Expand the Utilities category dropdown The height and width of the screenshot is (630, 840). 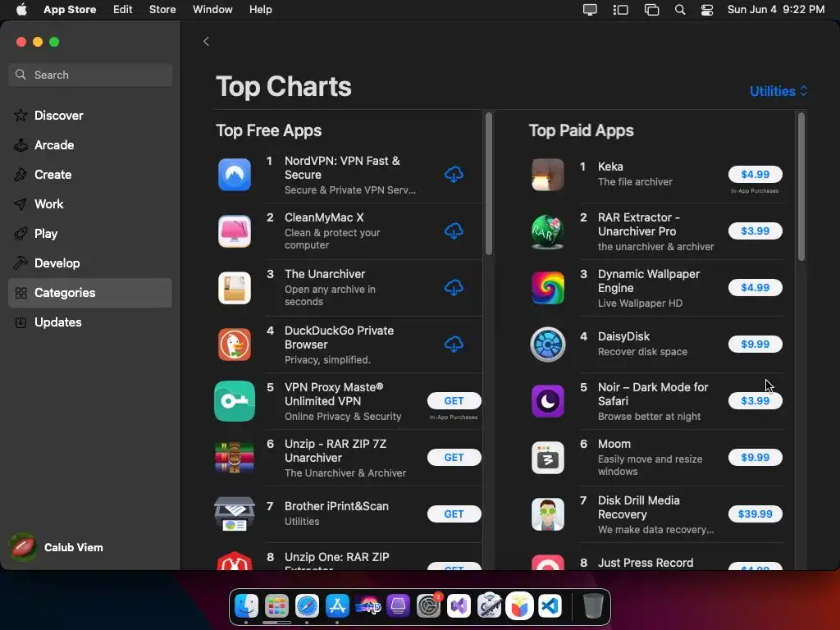click(x=778, y=91)
